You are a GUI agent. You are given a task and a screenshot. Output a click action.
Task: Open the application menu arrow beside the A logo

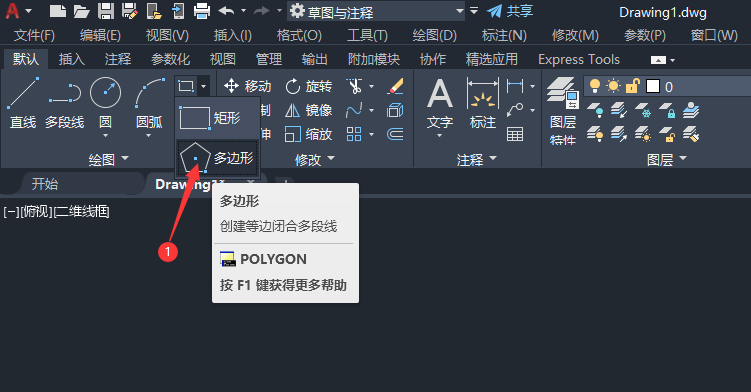(28, 11)
